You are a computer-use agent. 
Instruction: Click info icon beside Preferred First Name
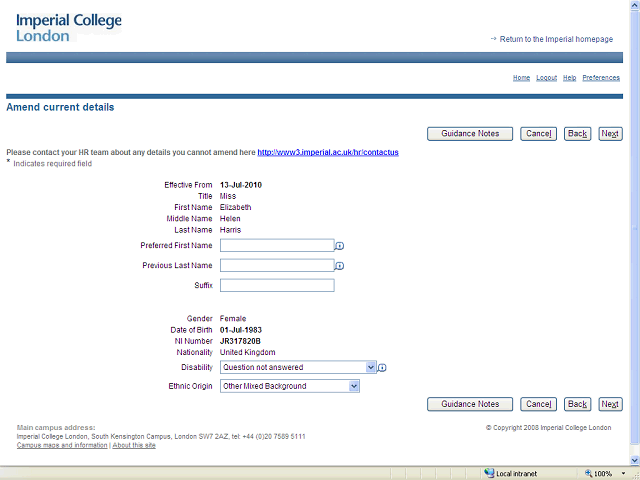tap(340, 246)
